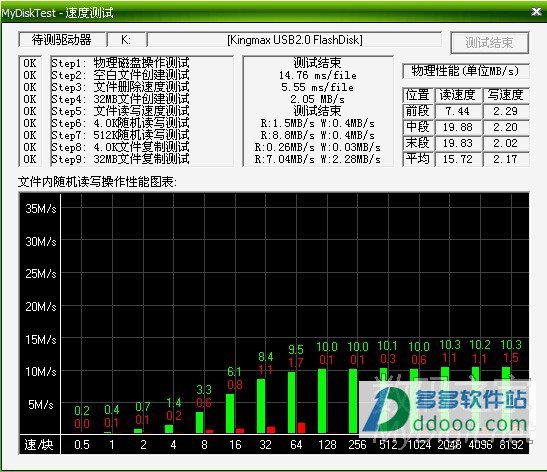547x472 pixels.
Task: Select Step9 32MB文件复制测试 row
Action: [x=120, y=159]
